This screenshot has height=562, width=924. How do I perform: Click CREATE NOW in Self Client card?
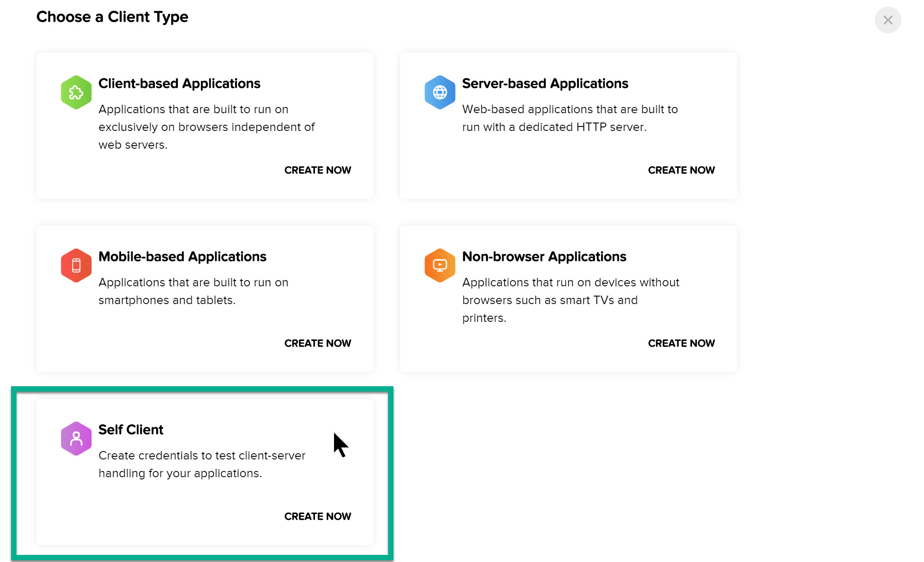pos(318,516)
